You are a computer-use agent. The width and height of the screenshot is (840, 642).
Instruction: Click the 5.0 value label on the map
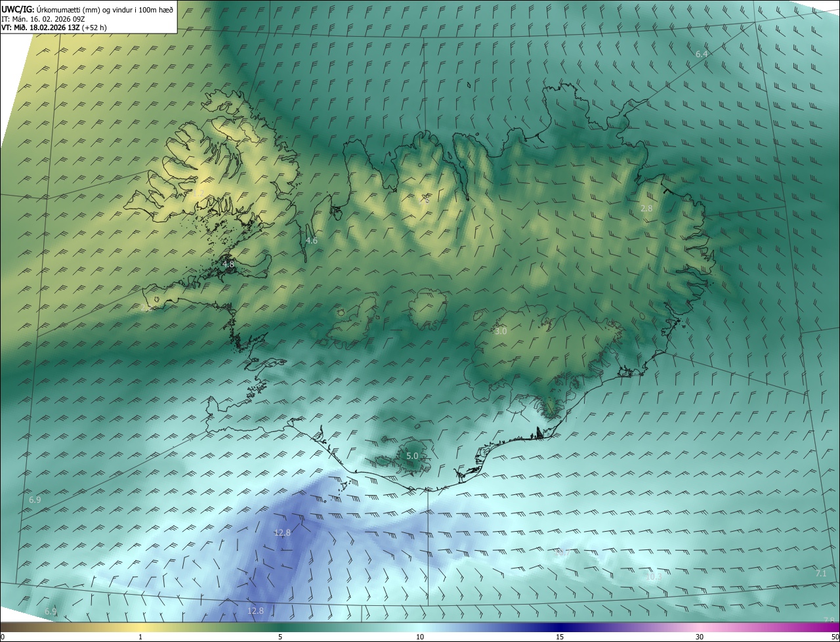click(x=412, y=456)
